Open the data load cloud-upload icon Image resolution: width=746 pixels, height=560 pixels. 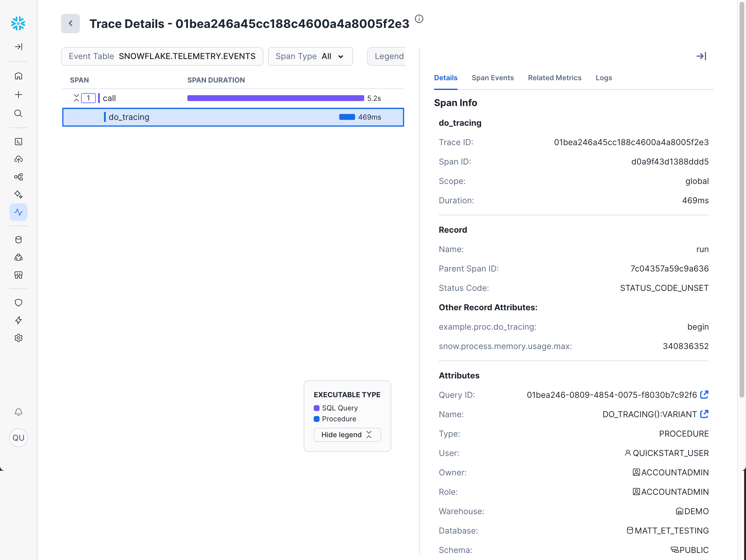(x=19, y=159)
